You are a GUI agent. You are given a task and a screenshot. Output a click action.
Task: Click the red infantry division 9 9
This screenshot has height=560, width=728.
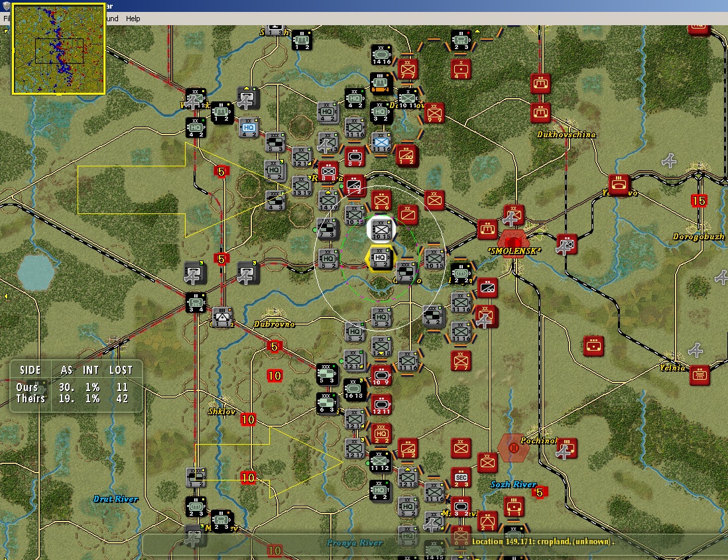434,113
